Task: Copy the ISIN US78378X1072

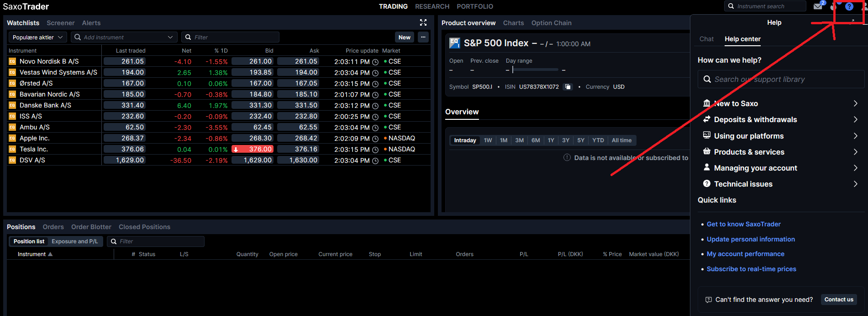Action: tap(568, 87)
